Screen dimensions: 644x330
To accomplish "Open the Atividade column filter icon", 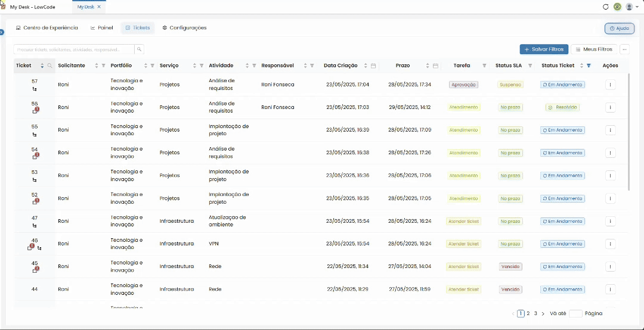I will point(254,66).
